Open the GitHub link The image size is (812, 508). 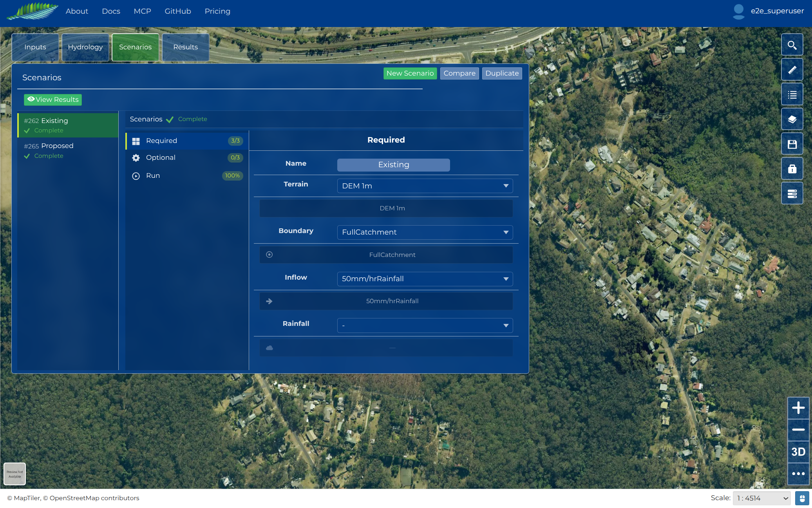coord(178,11)
